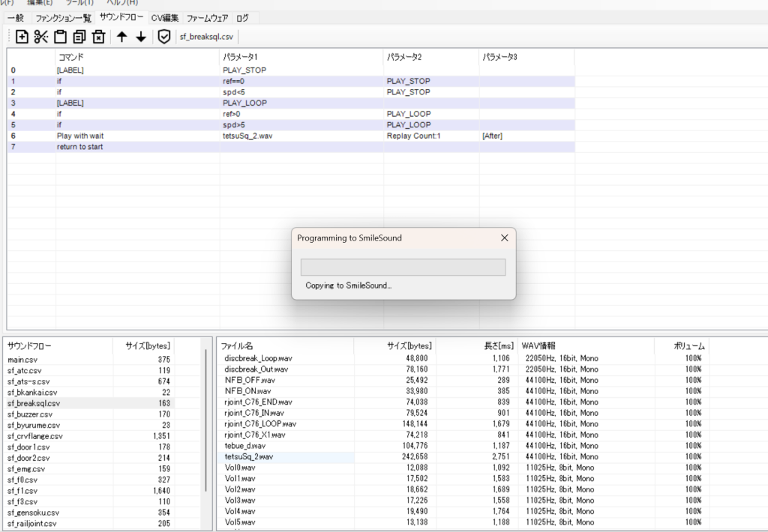Screen dimensions: 768x532
Task: Click the sound flow list vertical scrollbar
Action: (x=205, y=420)
